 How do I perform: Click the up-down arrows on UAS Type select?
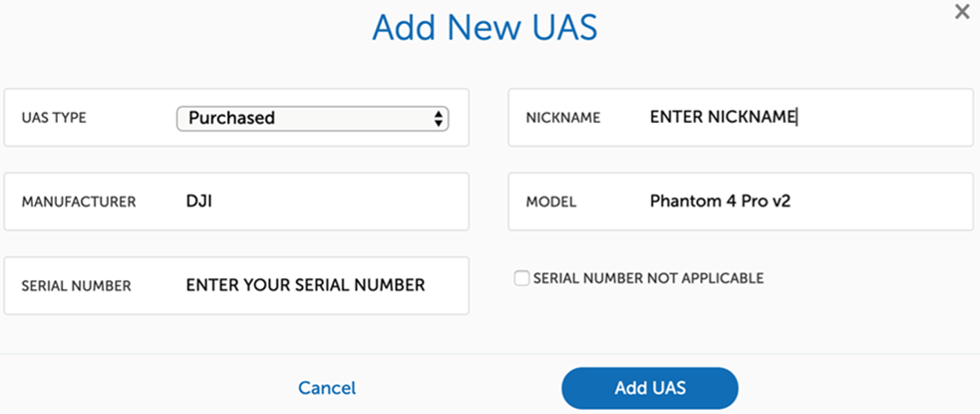tap(438, 118)
